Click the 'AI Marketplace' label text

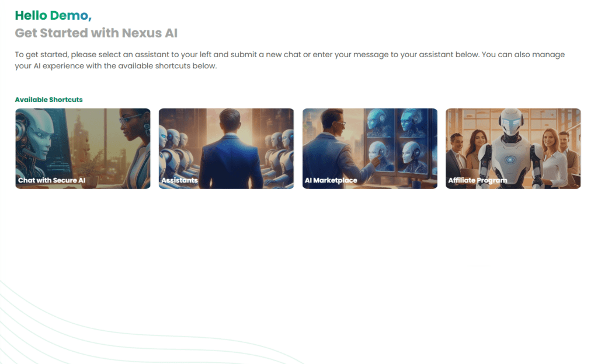(x=331, y=180)
